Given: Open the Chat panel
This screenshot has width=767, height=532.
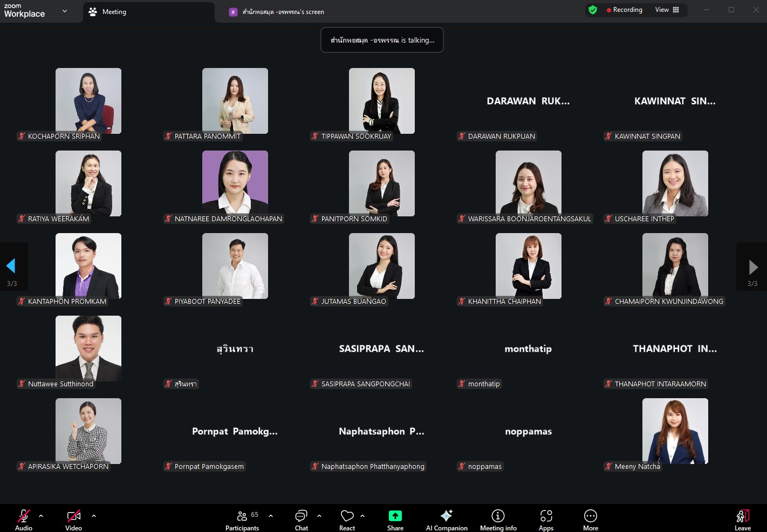Looking at the screenshot, I should click(301, 520).
